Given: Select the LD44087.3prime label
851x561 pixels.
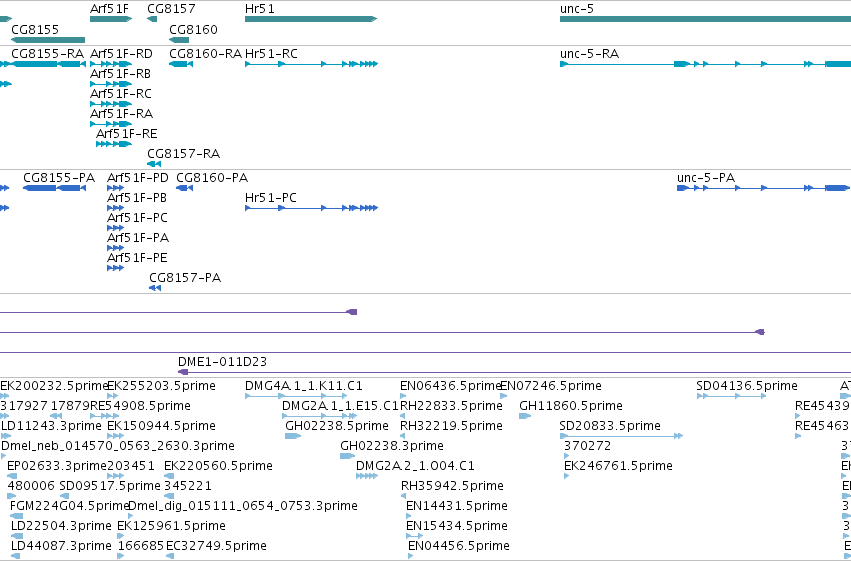Looking at the screenshot, I should pos(61,546).
